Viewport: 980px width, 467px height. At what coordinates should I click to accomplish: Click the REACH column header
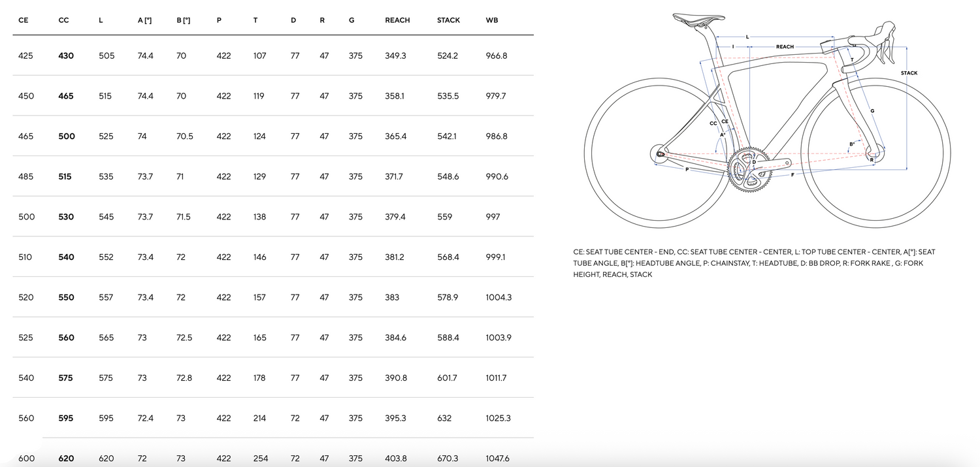click(x=397, y=20)
